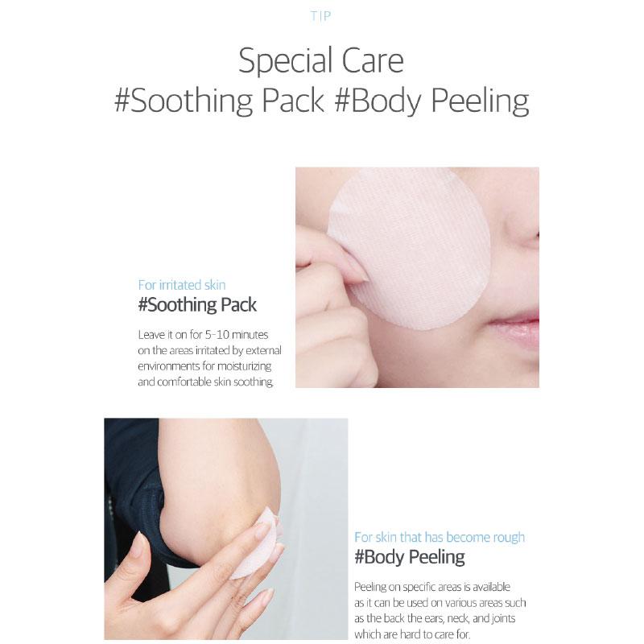The image size is (644, 644).
Task: Click the bold #Soothing Pack subheading
Action: tap(197, 305)
